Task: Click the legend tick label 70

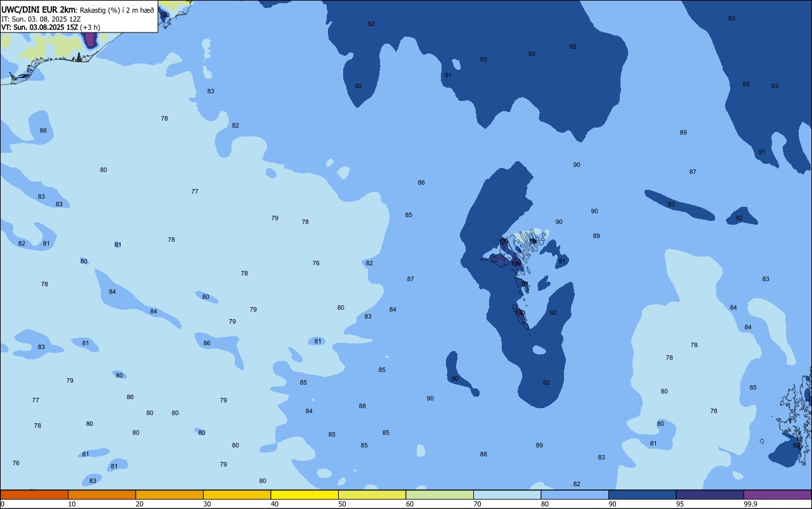Action: pyautogui.click(x=477, y=504)
